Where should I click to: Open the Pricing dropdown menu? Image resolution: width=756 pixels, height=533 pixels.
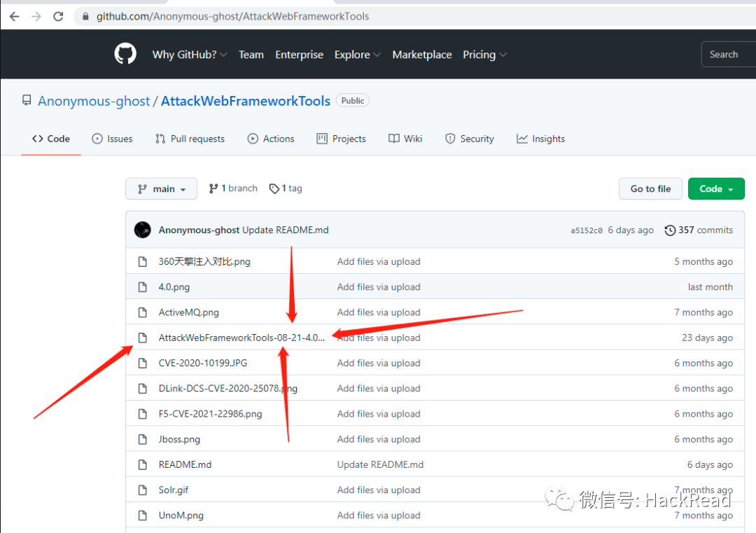pos(484,55)
